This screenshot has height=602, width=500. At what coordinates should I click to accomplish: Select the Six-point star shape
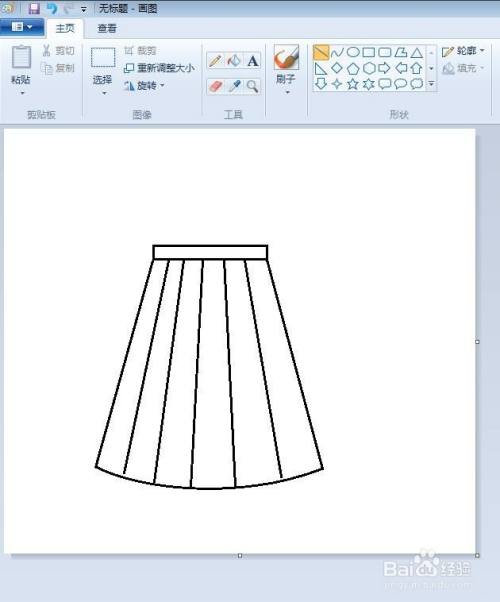(x=369, y=84)
